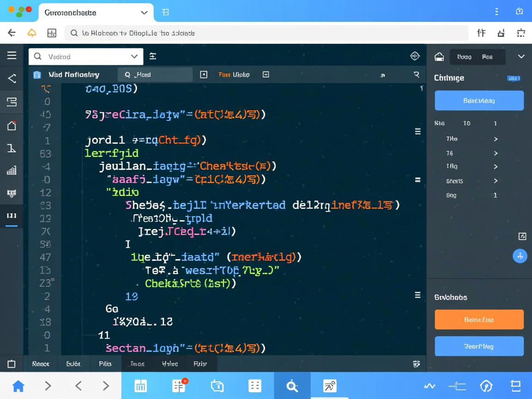Click the share icon in left sidebar
532x399 pixels.
click(12, 79)
